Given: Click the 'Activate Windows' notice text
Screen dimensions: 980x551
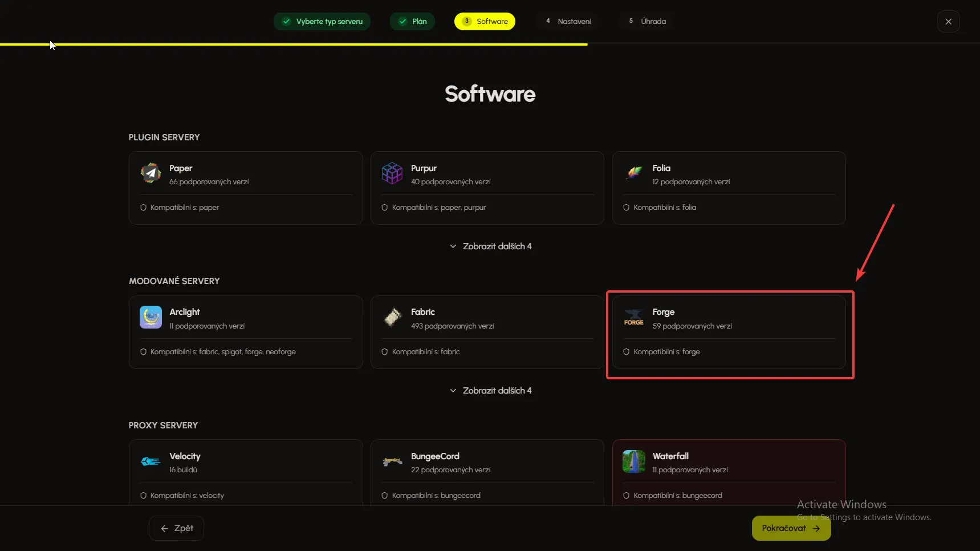Looking at the screenshot, I should tap(841, 505).
